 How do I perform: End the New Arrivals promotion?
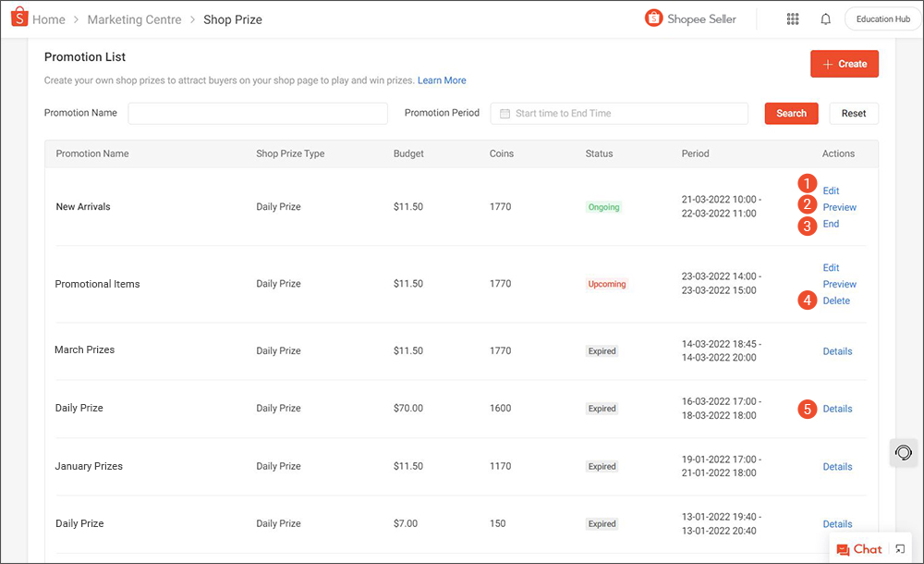(830, 224)
